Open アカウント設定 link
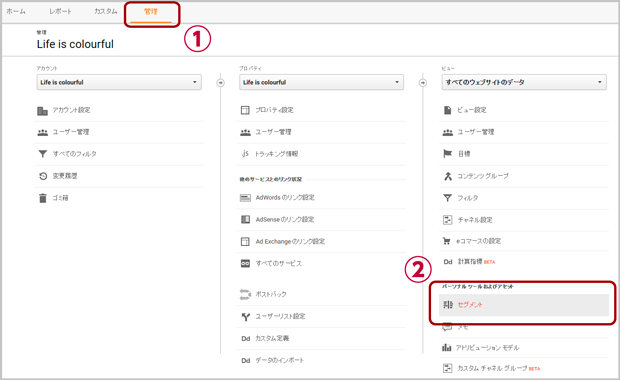 [x=72, y=110]
